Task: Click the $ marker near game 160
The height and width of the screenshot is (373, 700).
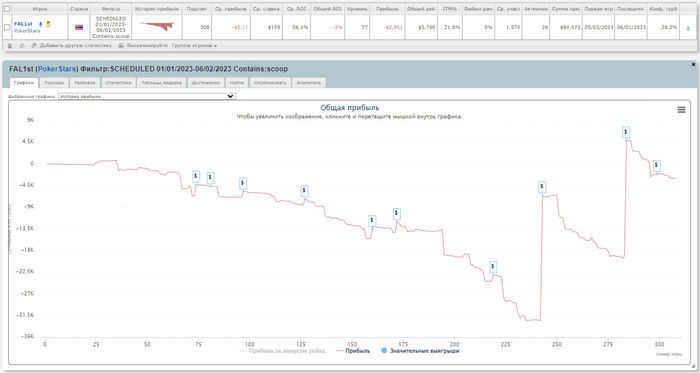Action: (x=372, y=220)
